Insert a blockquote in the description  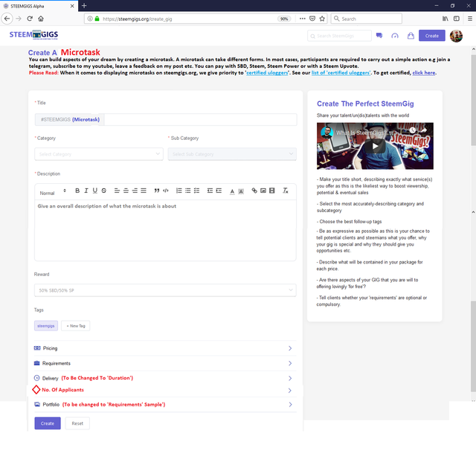[x=157, y=191]
